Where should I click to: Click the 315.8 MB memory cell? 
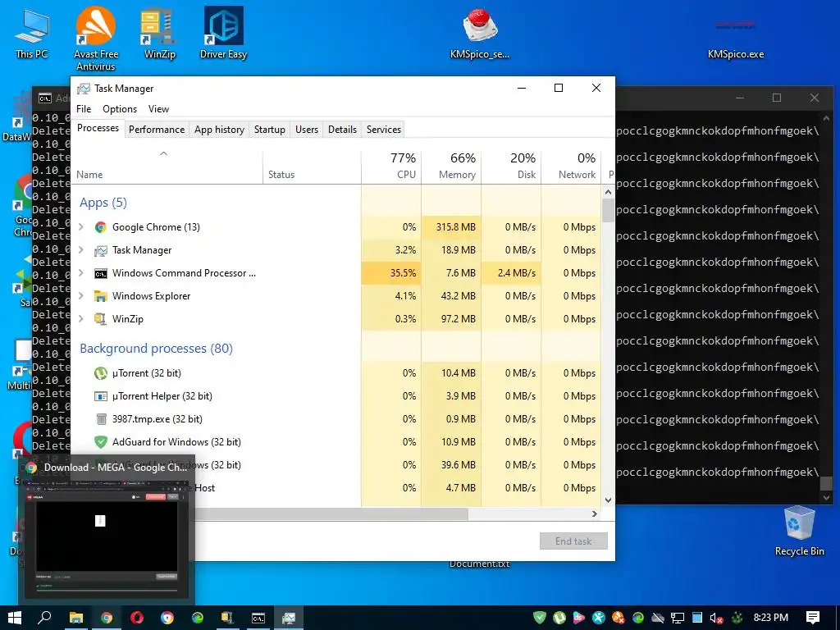451,227
